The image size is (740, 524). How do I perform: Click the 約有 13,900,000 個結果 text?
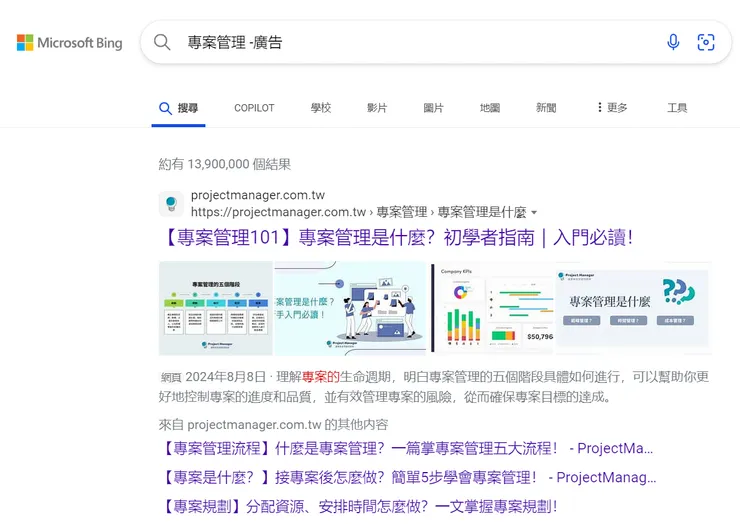pos(225,164)
